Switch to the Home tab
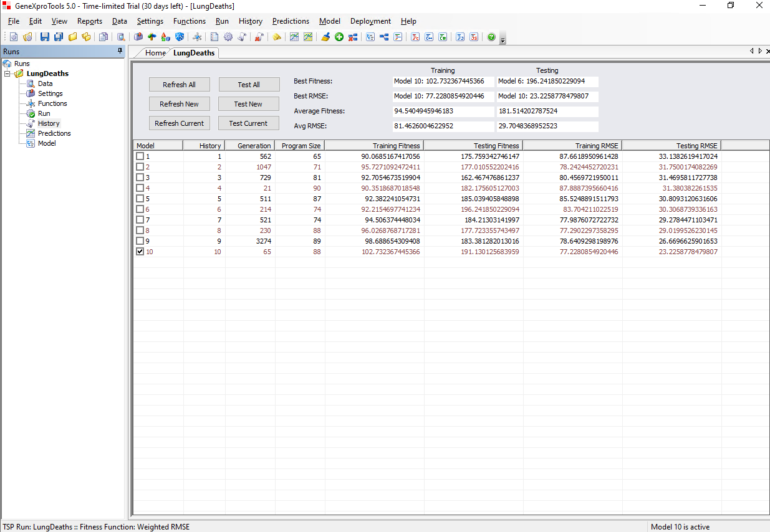 (x=155, y=53)
